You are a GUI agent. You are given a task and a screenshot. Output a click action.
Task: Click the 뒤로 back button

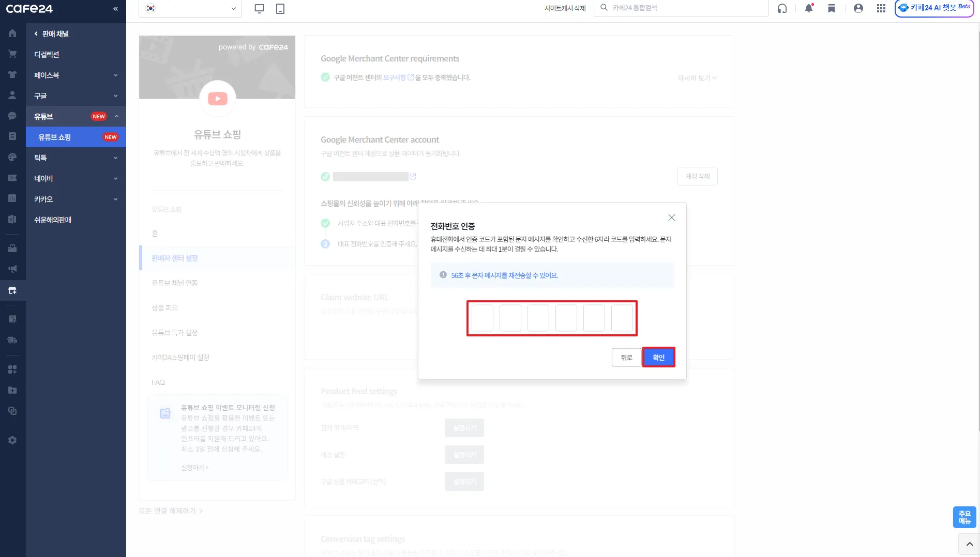[626, 357]
